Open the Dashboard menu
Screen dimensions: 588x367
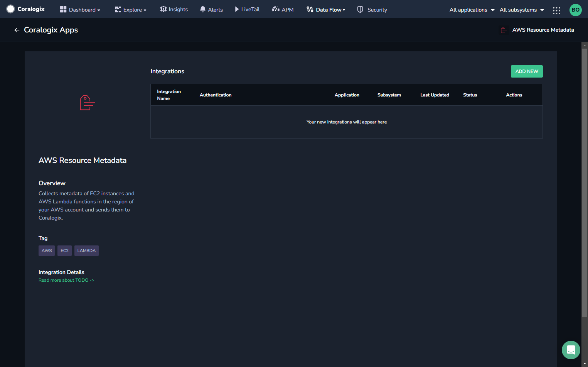click(x=80, y=10)
